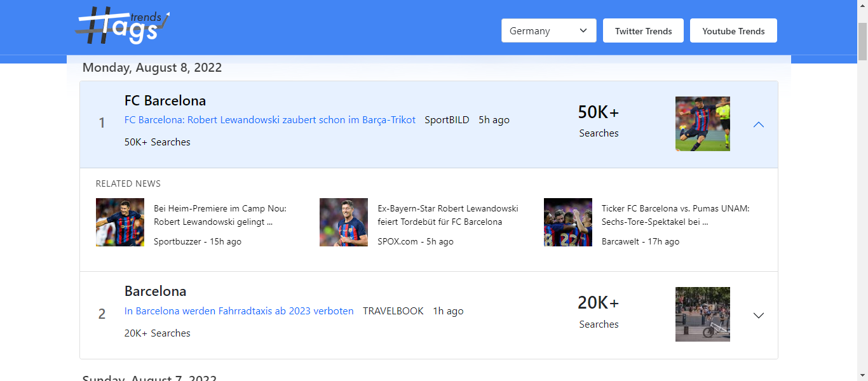Screen dimensions: 868x381
Task: Click rank number 2 of Barcelona row
Action: [x=102, y=314]
